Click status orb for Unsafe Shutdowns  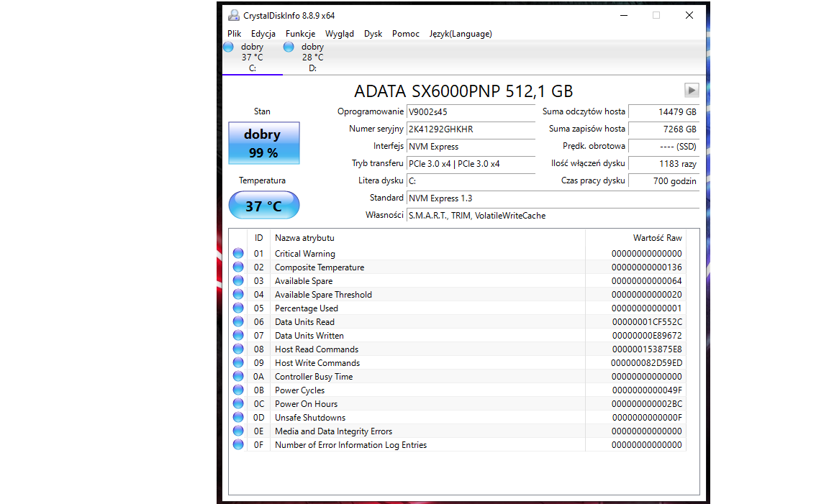(238, 417)
